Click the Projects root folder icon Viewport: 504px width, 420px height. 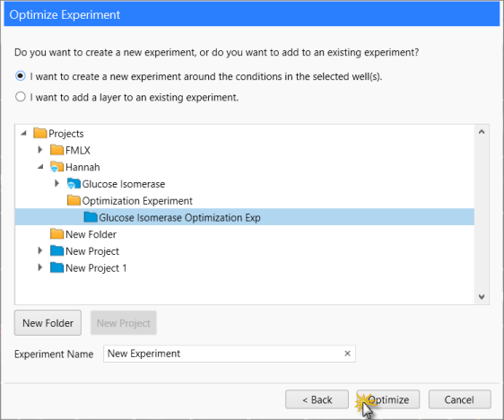coord(39,133)
